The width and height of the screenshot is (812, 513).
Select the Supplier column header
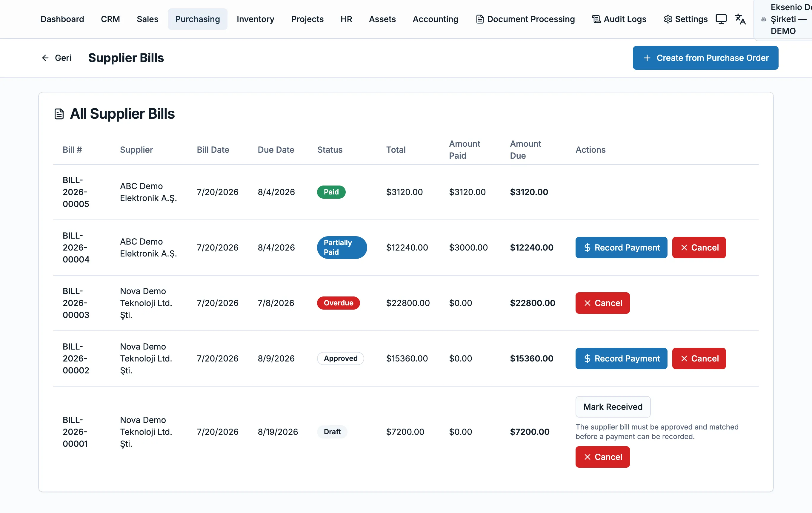[136, 150]
